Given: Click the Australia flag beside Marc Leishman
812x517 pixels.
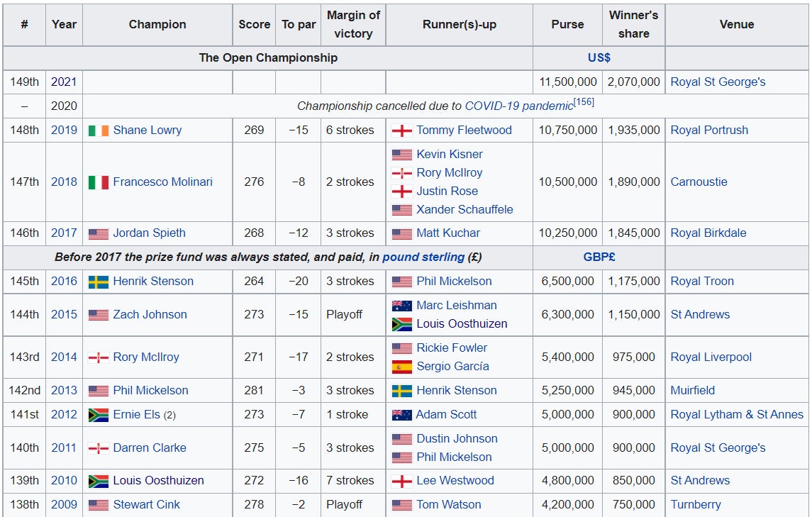Looking at the screenshot, I should click(x=402, y=306).
